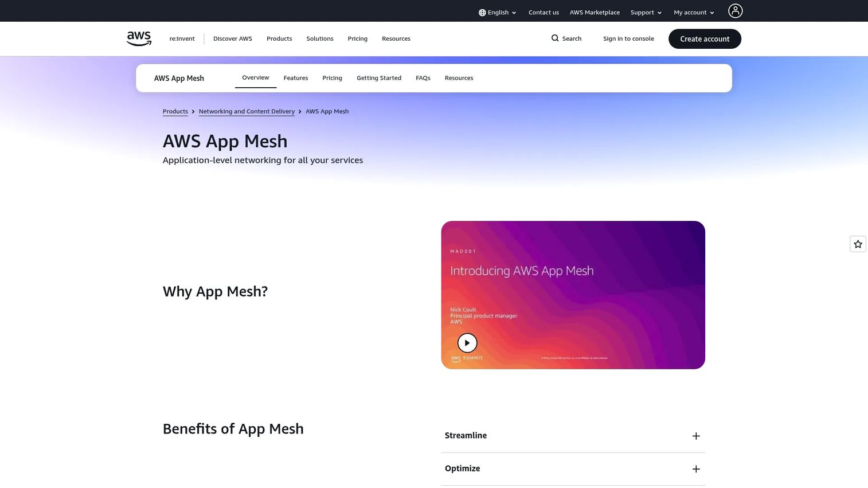Click the Search magnifier icon
This screenshot has height=488, width=868.
point(555,38)
